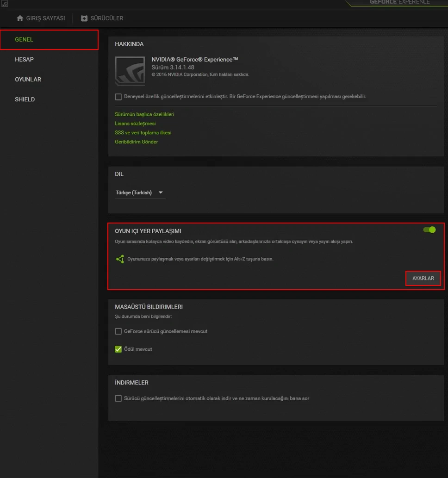Open the Sürümün başlıca özellikleri link

point(144,114)
